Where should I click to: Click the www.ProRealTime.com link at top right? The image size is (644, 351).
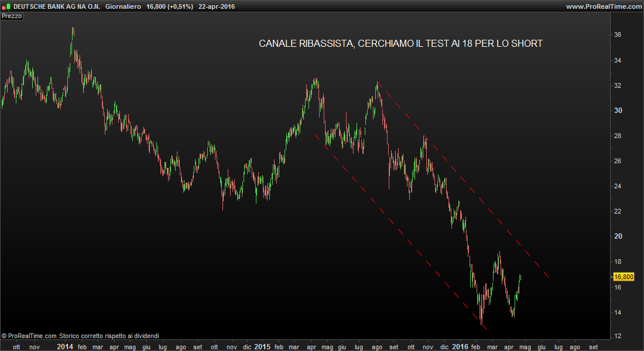(x=604, y=6)
